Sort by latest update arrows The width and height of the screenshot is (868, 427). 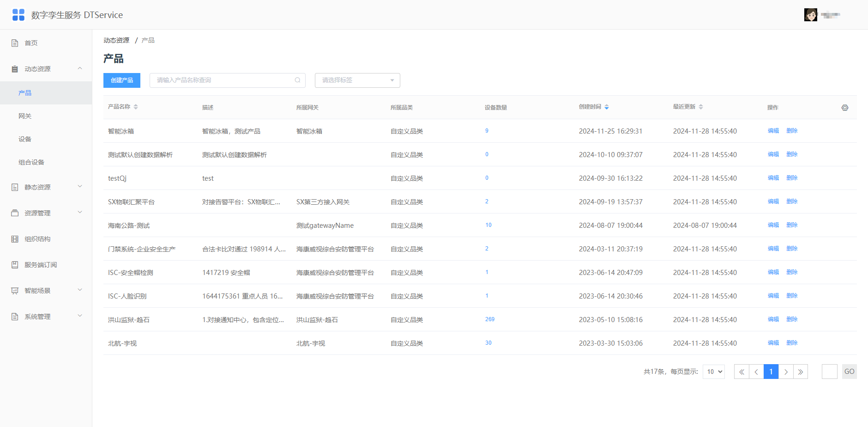pyautogui.click(x=701, y=107)
